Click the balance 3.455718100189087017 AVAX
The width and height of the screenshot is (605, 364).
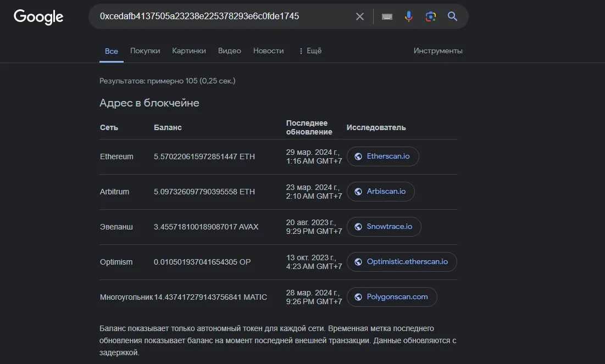pyautogui.click(x=206, y=227)
